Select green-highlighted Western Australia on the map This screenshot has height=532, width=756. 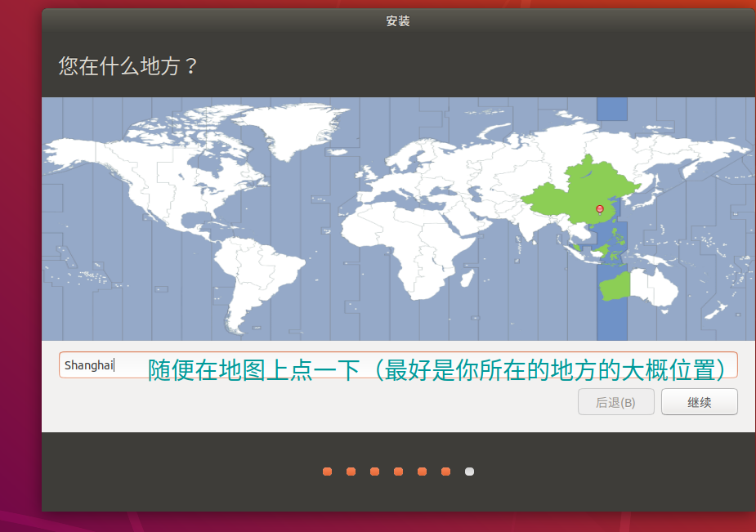point(613,286)
